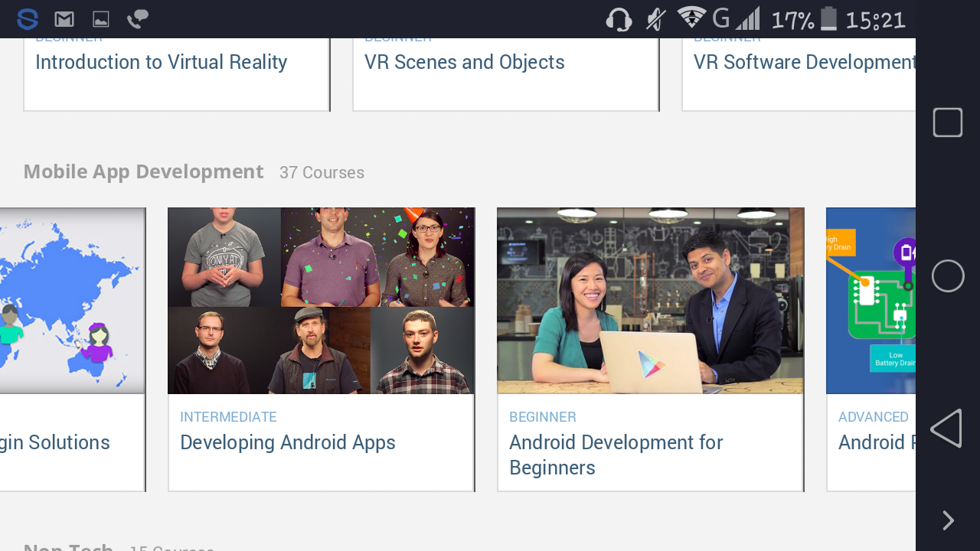980x551 pixels.
Task: Open Developing Android Apps course thumbnail
Action: (x=321, y=301)
